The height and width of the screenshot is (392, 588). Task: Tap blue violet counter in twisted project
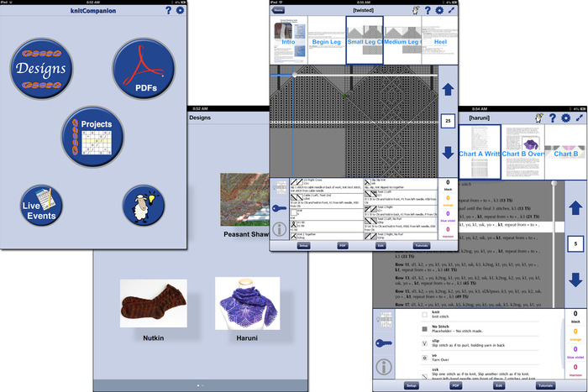pos(448,217)
